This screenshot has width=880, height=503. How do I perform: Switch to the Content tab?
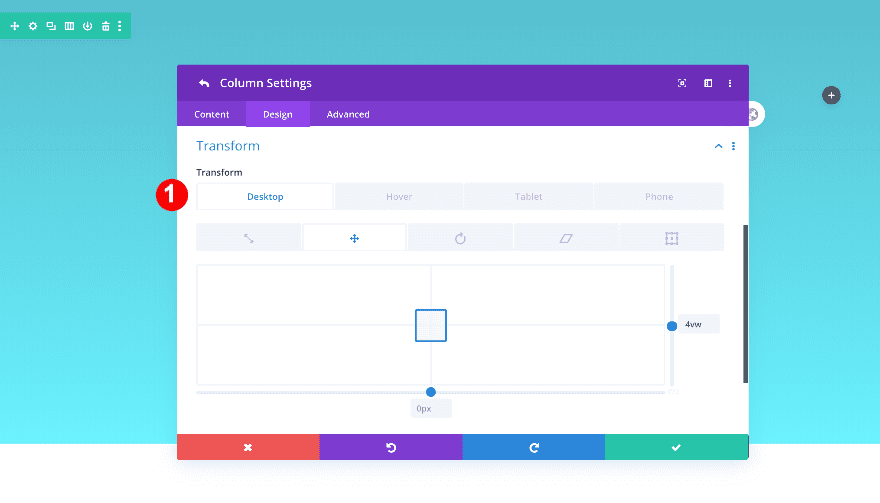pyautogui.click(x=212, y=114)
